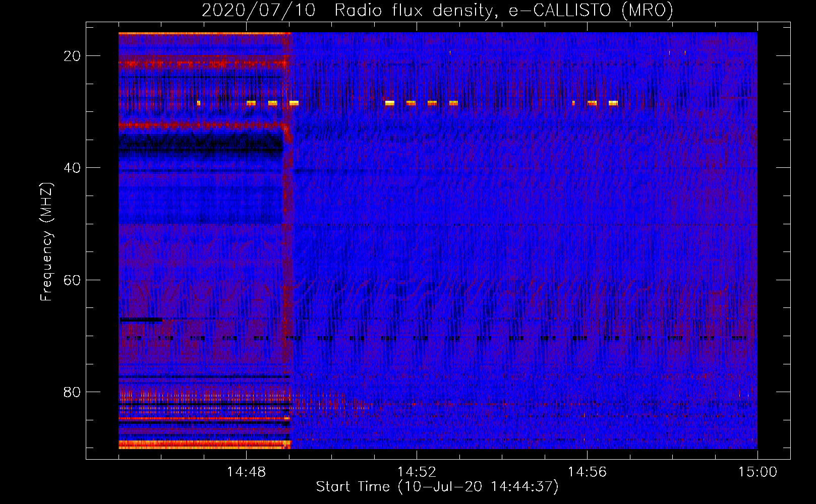Screen dimensions: 816x504
Task: Click the 15:00 time tick label
Action: coord(757,472)
